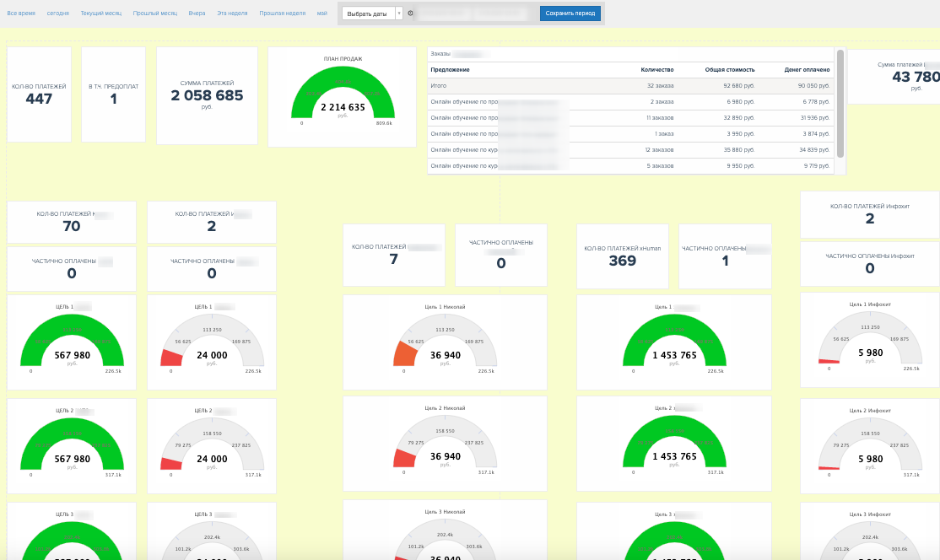Click the "План продаж" green gauge
Image resolution: width=940 pixels, height=560 pixels.
coord(343,93)
